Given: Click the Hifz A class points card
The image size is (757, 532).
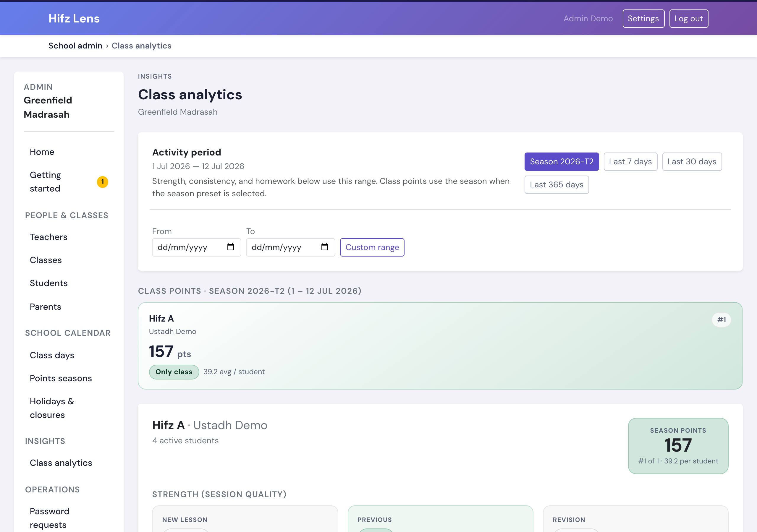Looking at the screenshot, I should tap(440, 346).
